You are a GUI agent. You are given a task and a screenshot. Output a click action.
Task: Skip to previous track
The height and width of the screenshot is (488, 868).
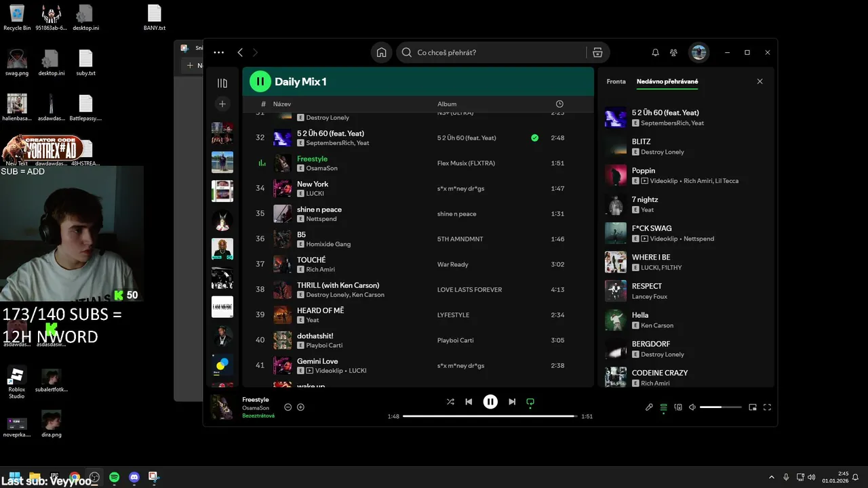pyautogui.click(x=469, y=402)
